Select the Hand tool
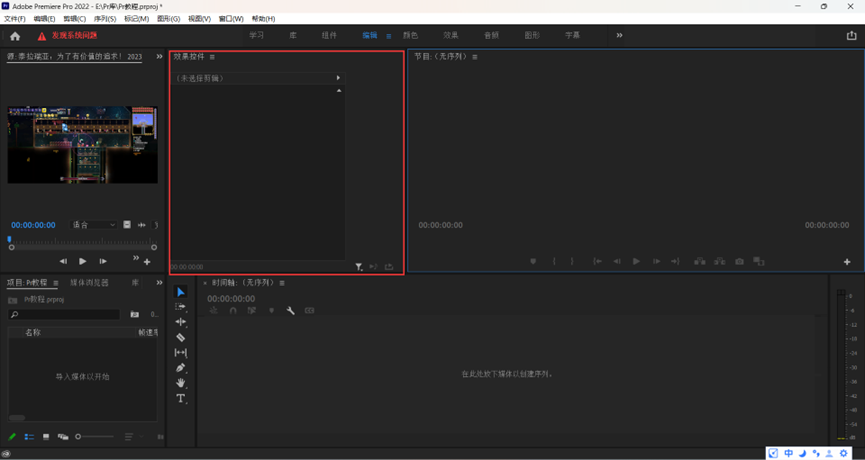The height and width of the screenshot is (460, 865). pos(181,383)
